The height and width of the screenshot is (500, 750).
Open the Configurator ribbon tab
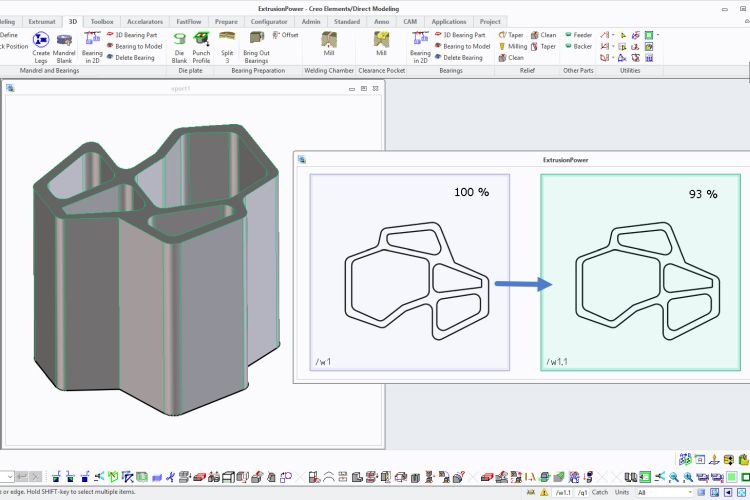pos(269,22)
